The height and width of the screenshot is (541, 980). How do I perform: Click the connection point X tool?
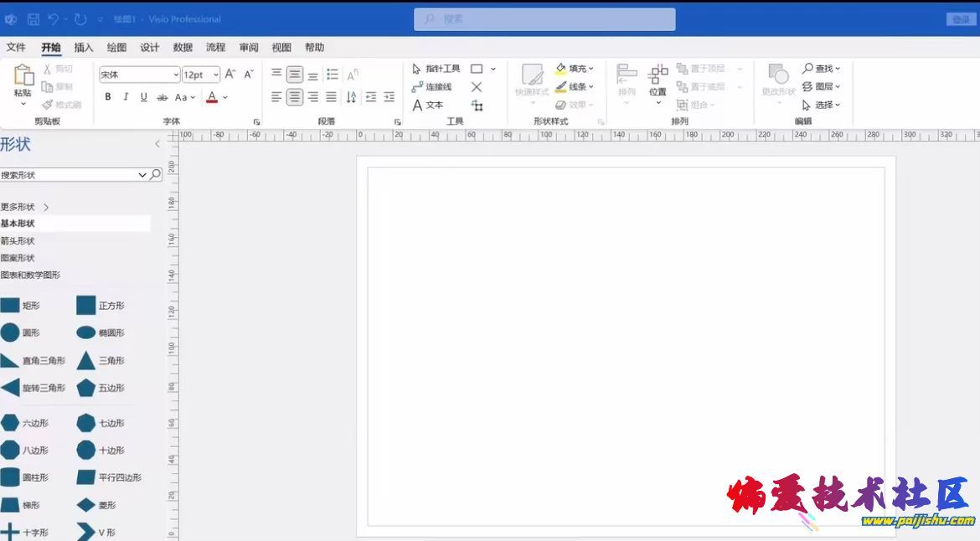coord(477,87)
